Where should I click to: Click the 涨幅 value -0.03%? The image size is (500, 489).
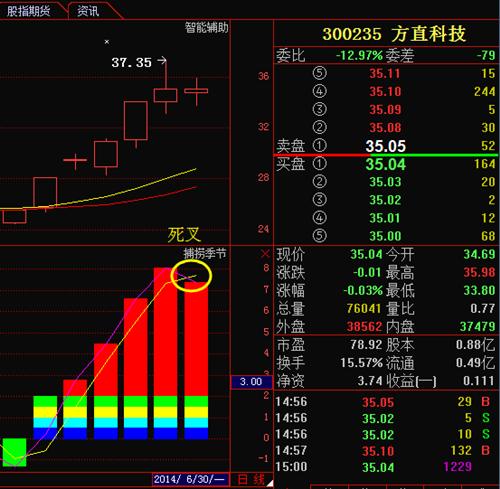pyautogui.click(x=363, y=290)
